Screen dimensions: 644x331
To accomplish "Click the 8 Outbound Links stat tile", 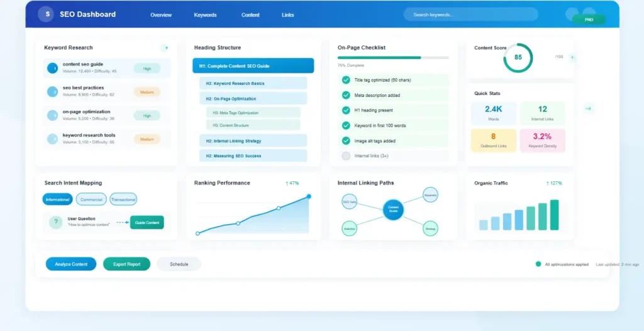I will pyautogui.click(x=494, y=140).
